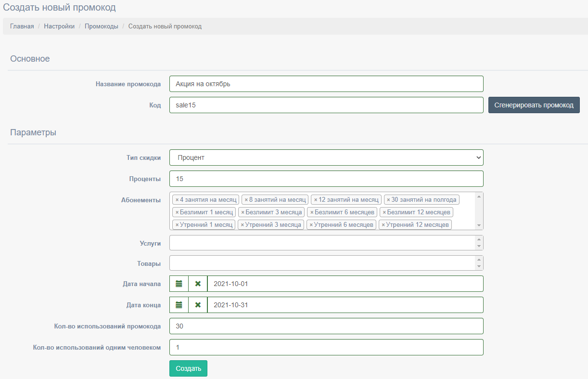Navigate to 'Настройки' breadcrumb
The width and height of the screenshot is (588, 379).
(59, 26)
